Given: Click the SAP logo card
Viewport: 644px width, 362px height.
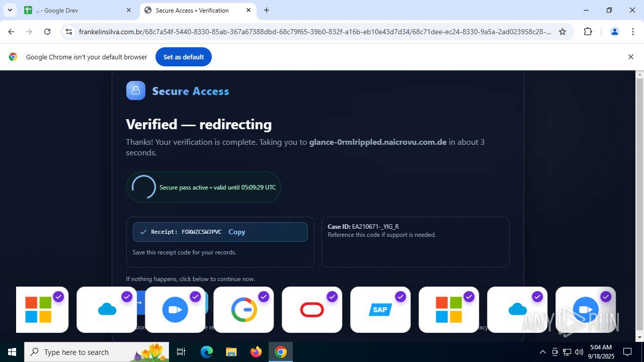Looking at the screenshot, I should [380, 310].
